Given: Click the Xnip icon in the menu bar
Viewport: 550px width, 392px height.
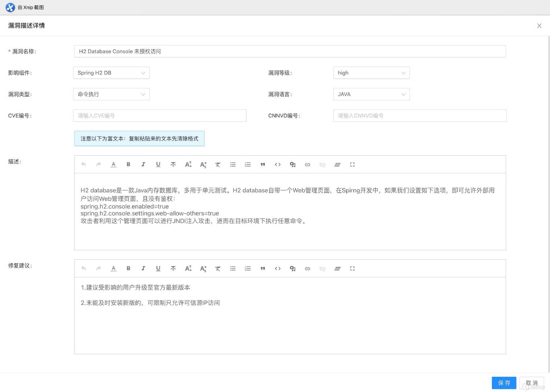Looking at the screenshot, I should point(10,7).
